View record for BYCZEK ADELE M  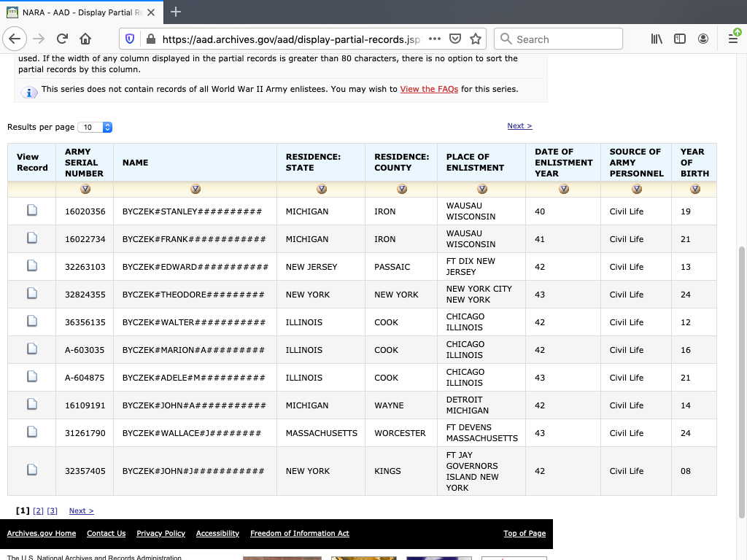point(32,377)
